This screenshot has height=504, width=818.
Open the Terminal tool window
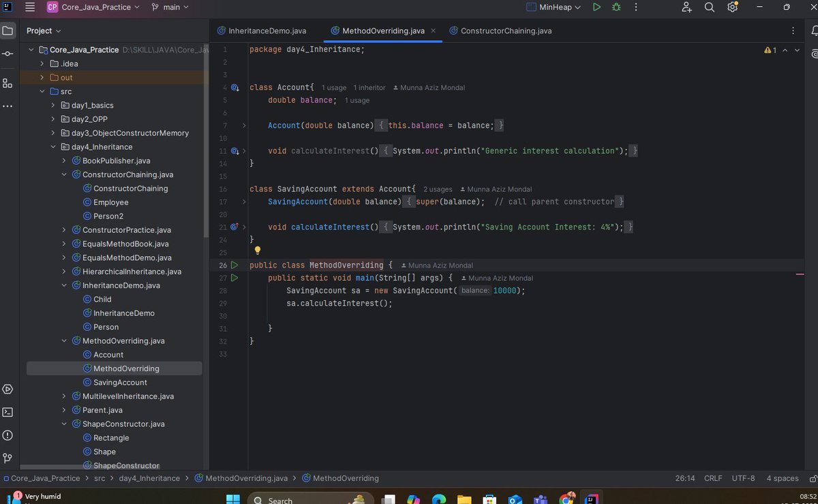[7, 412]
